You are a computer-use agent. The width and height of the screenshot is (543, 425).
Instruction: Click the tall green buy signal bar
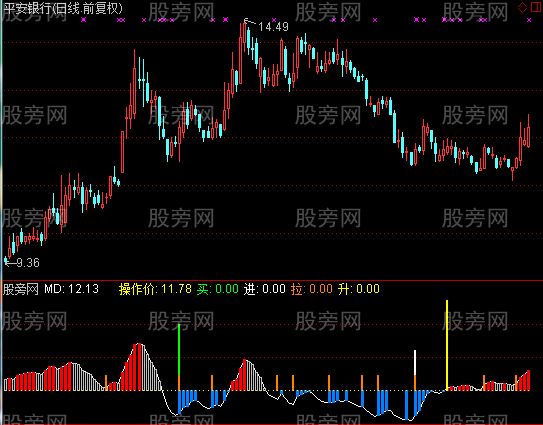pos(179,350)
